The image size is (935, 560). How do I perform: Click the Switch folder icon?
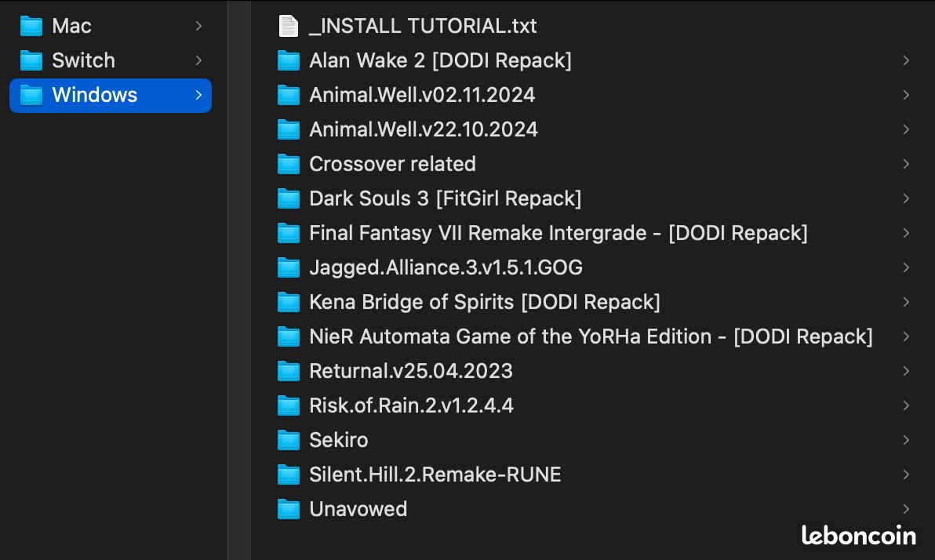pyautogui.click(x=31, y=61)
